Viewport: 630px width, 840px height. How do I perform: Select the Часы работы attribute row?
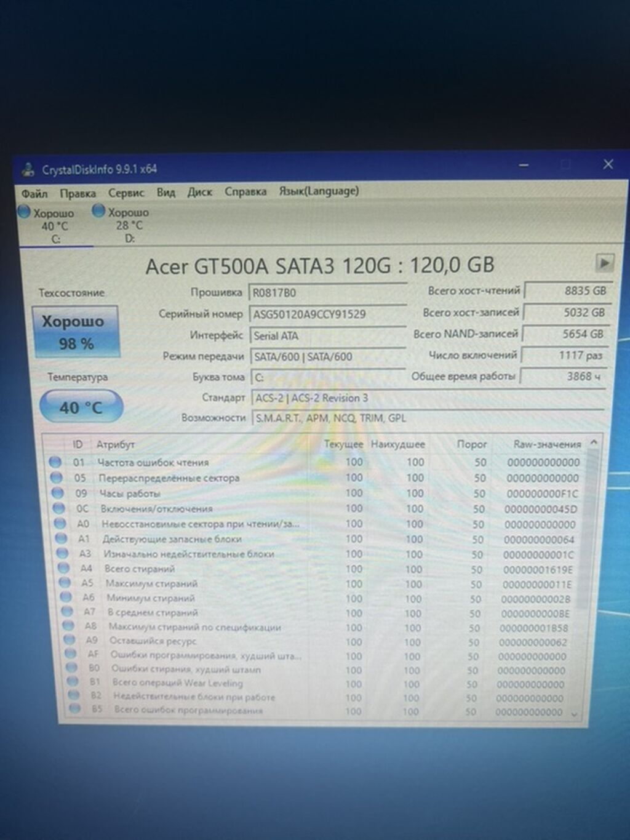coord(316,493)
